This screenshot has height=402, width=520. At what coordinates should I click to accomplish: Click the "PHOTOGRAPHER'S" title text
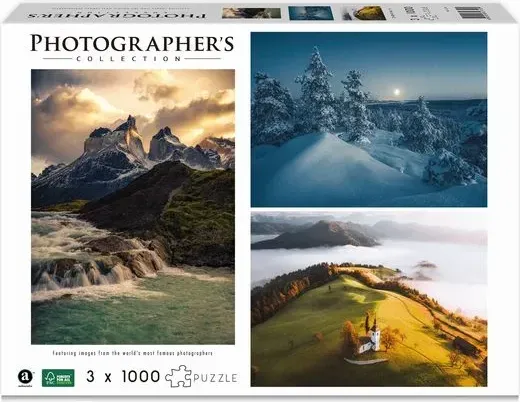tap(132, 44)
